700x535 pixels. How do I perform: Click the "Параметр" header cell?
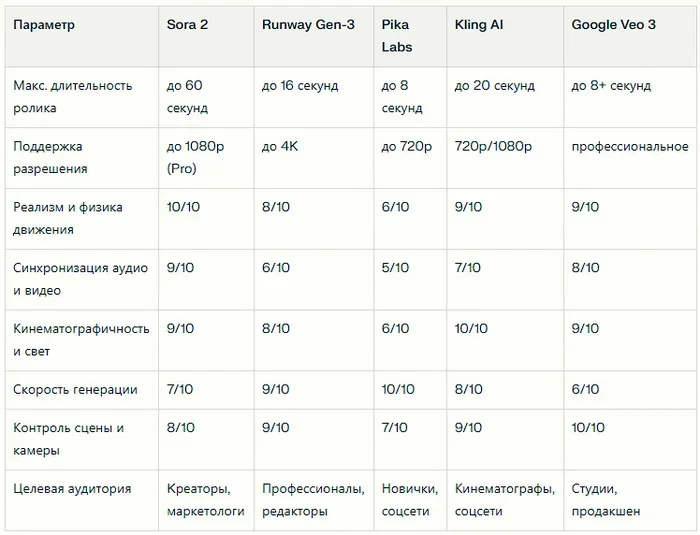click(44, 25)
